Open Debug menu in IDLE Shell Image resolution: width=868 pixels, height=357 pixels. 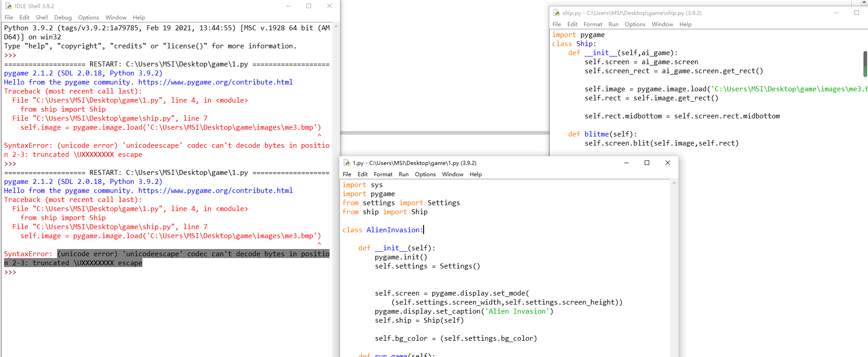point(63,18)
